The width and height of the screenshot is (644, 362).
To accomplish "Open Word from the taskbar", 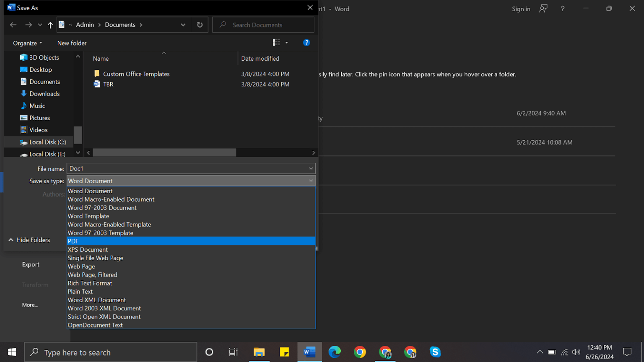I will (309, 352).
